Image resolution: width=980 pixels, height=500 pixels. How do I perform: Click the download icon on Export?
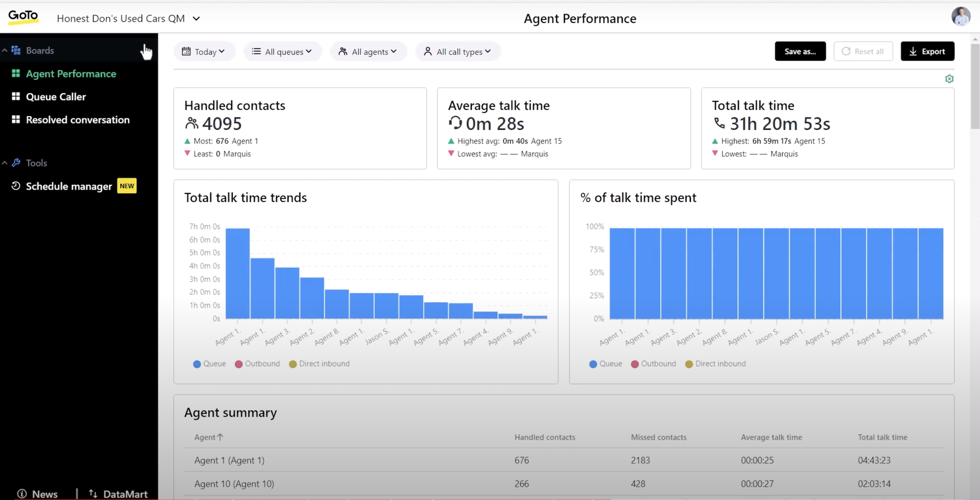click(x=913, y=51)
